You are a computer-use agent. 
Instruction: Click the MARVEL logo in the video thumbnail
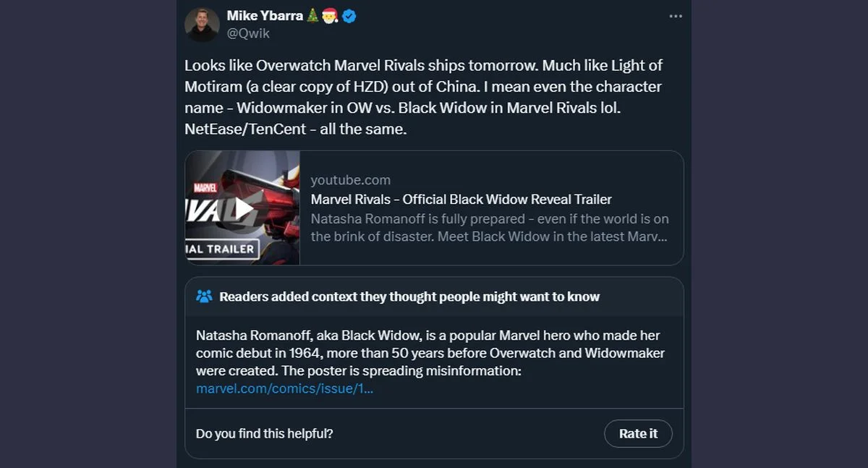click(206, 185)
